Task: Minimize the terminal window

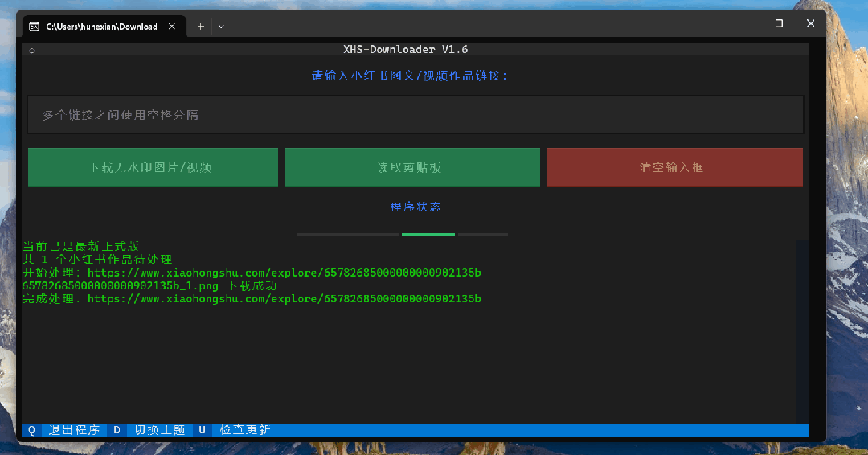Action: (747, 23)
